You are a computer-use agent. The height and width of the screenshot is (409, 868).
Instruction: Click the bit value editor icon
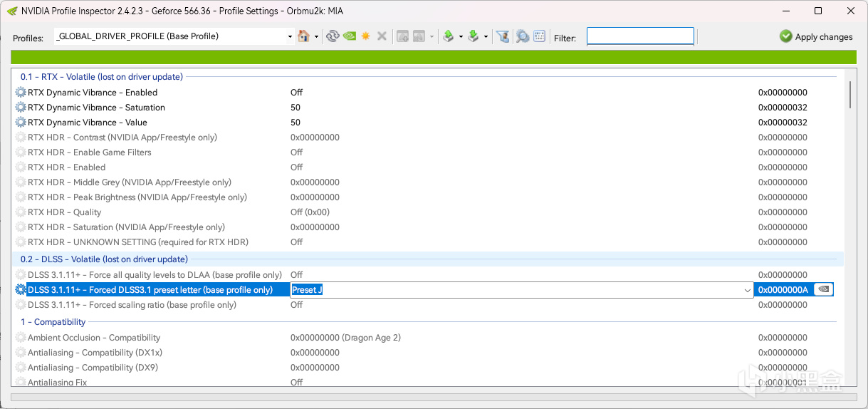click(539, 36)
